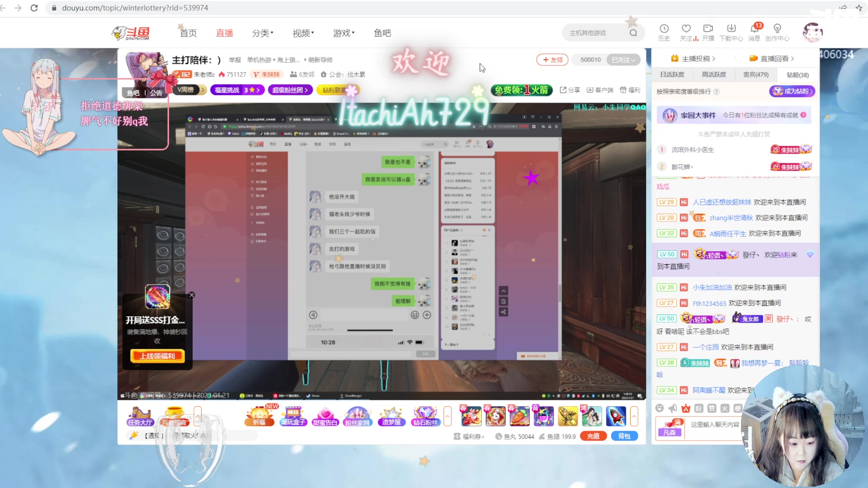The image size is (868, 488).
Task: Select the blue rocket gift
Action: [616, 416]
